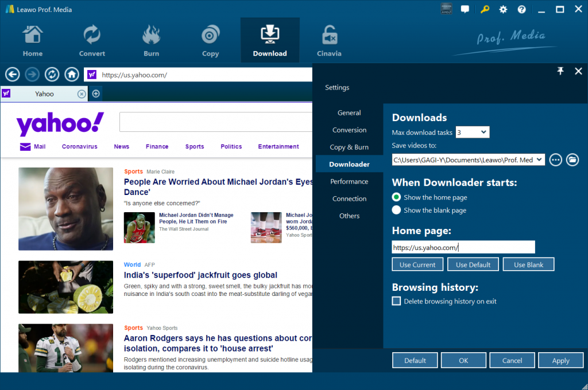Open the Aaron Rodgers article headline
Image resolution: width=588 pixels, height=390 pixels.
click(218, 343)
